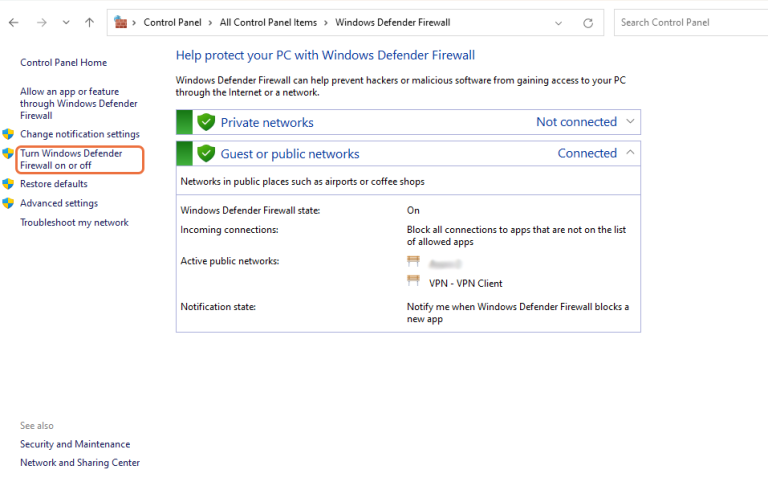
Task: Open Allow an app or feature link
Action: pos(78,103)
